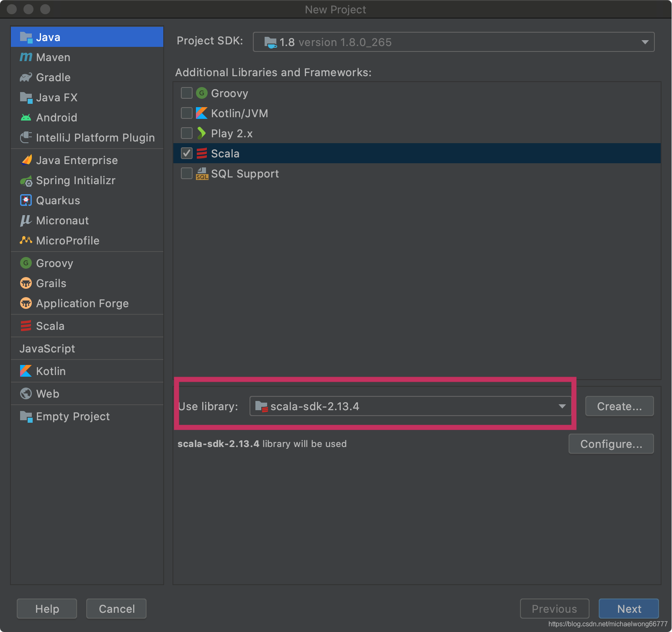Select the Java Enterprise label
Screen dimensions: 672x632
(77, 160)
